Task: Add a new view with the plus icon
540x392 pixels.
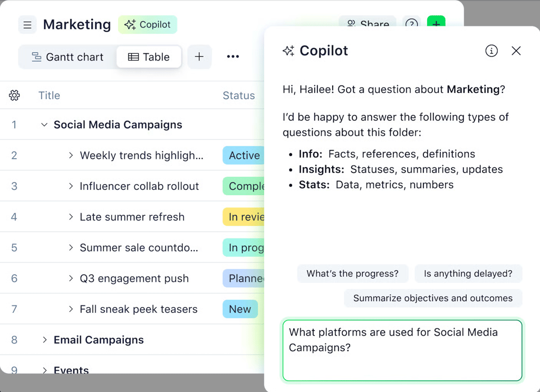Action: click(x=199, y=56)
